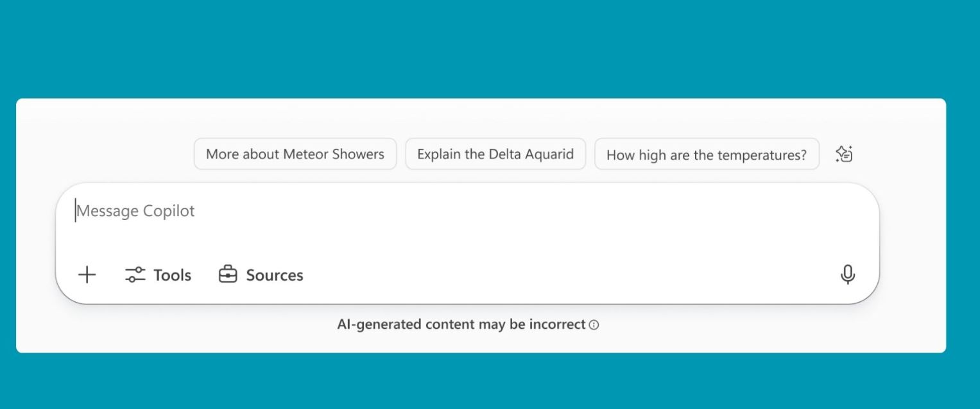Click the plus icon to add attachment
Viewport: 980px width, 409px height.
pyautogui.click(x=87, y=275)
